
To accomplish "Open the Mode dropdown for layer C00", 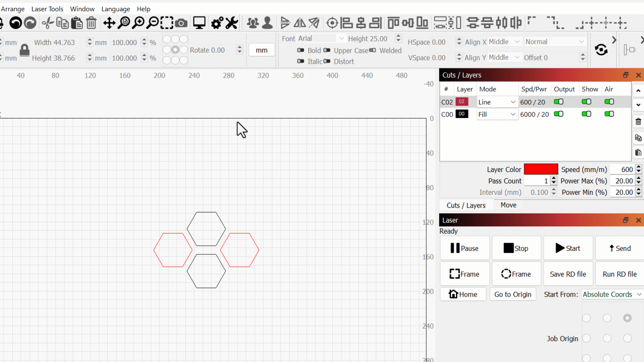I will (x=497, y=114).
